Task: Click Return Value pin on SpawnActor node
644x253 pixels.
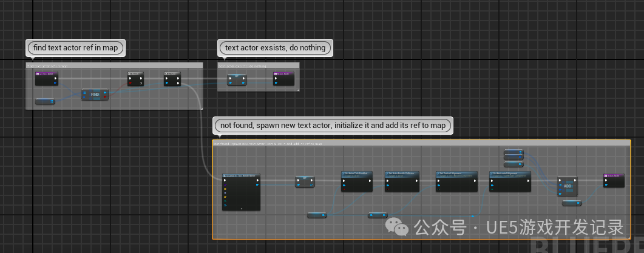Action: pyautogui.click(x=257, y=185)
